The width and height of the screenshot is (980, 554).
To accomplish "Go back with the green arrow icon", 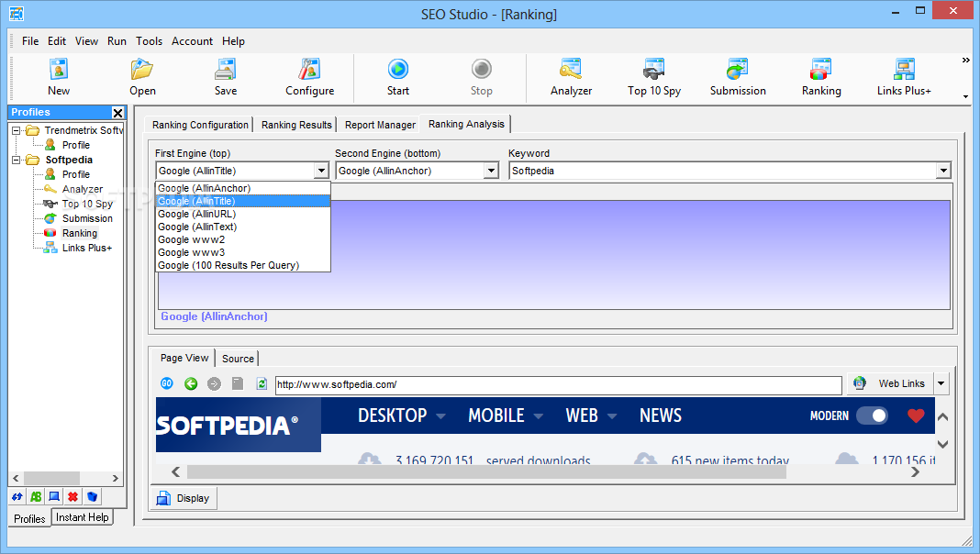I will pyautogui.click(x=191, y=383).
